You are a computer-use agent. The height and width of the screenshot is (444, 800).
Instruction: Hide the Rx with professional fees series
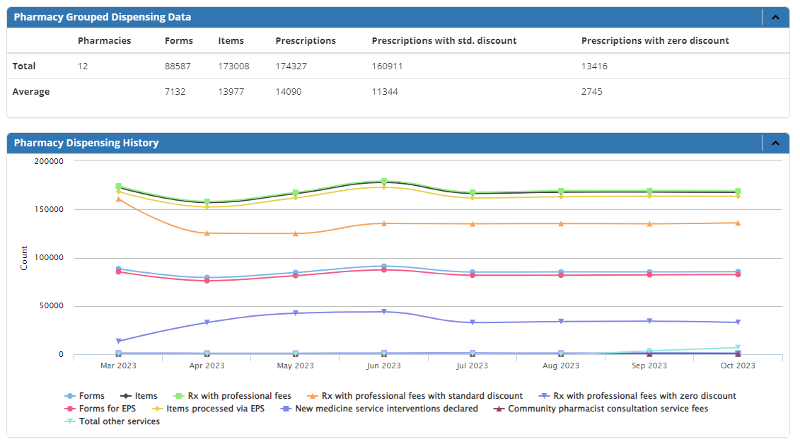[226, 396]
